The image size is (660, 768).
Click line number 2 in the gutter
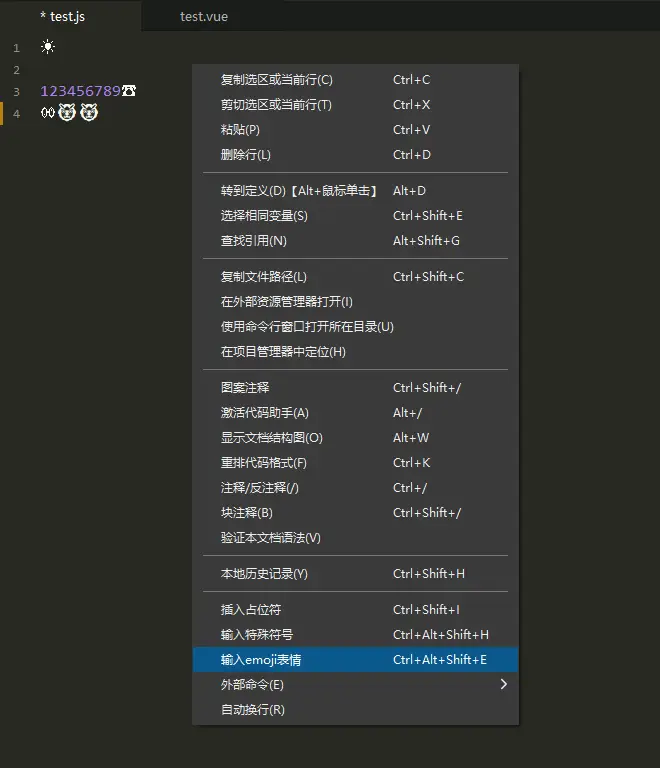(16, 70)
